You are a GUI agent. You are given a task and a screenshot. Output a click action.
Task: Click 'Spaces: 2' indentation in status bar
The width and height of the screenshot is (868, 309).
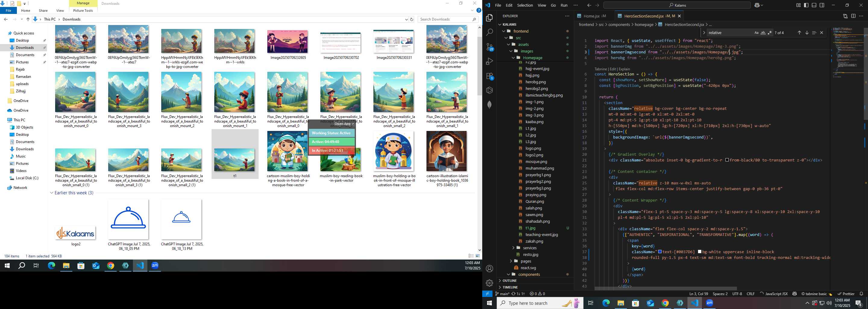click(x=720, y=294)
